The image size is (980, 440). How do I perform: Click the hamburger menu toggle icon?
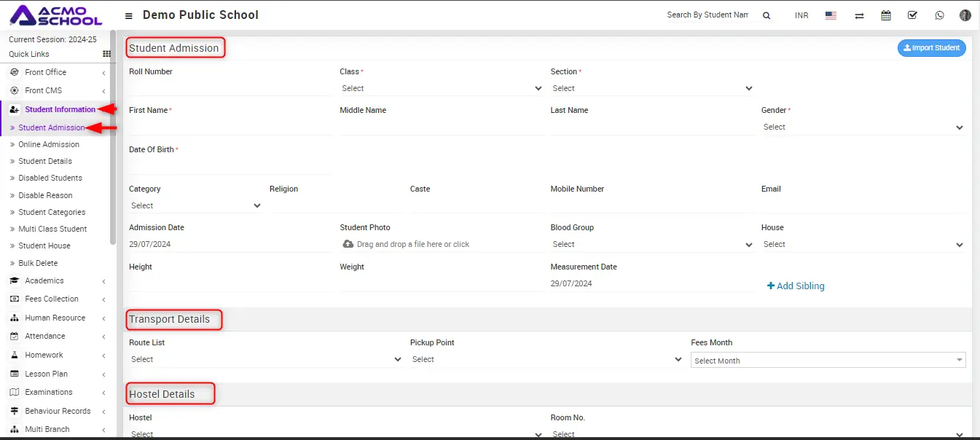(129, 15)
